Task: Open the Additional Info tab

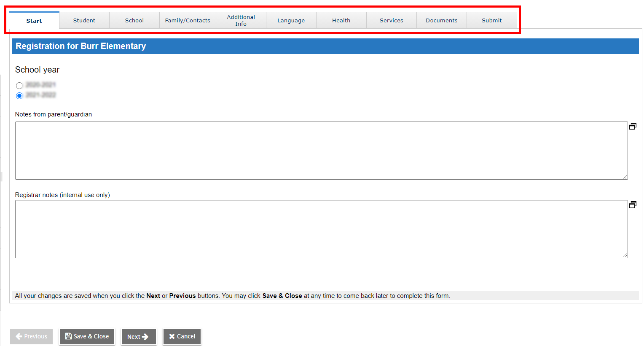Action: (241, 20)
